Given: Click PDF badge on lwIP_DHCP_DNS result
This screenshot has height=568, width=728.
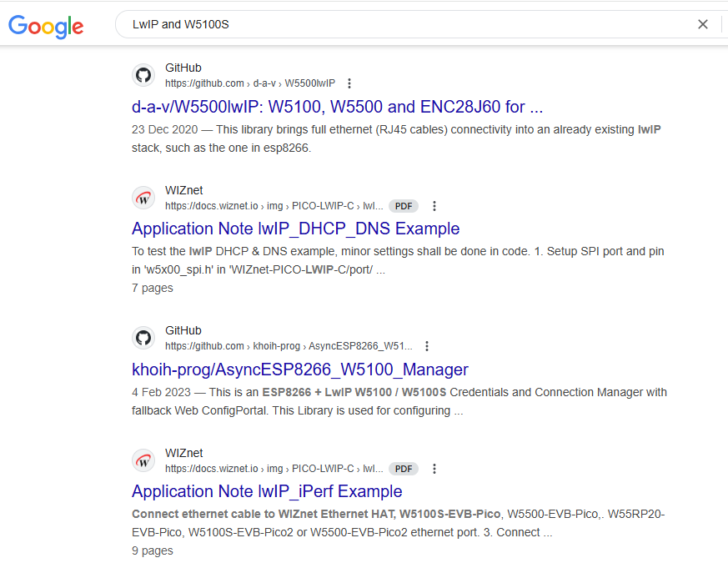Looking at the screenshot, I should click(x=404, y=206).
